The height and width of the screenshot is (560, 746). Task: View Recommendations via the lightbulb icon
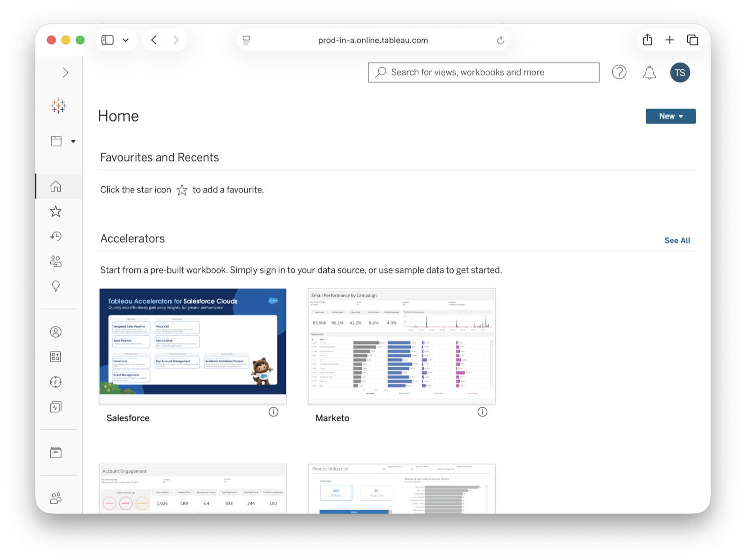(x=55, y=286)
